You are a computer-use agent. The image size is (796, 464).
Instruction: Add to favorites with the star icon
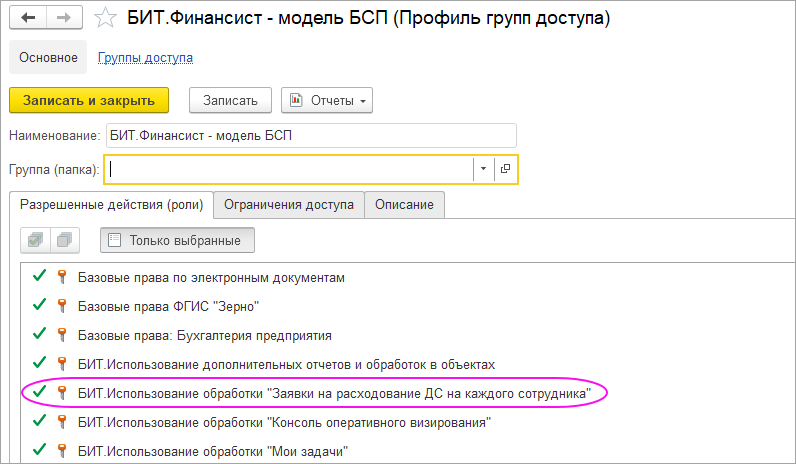coord(105,18)
